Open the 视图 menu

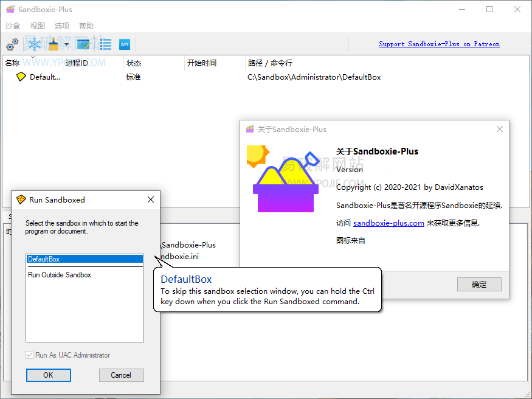pos(36,26)
